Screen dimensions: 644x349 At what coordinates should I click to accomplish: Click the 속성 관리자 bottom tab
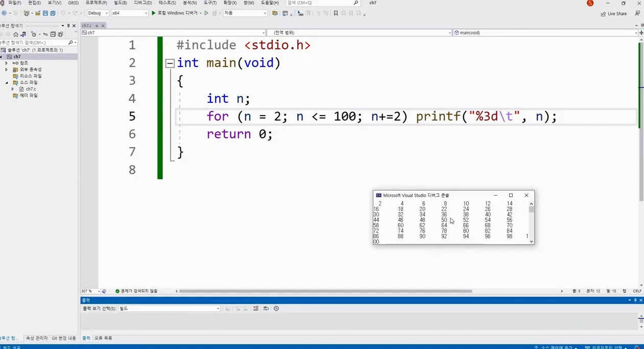coord(37,338)
